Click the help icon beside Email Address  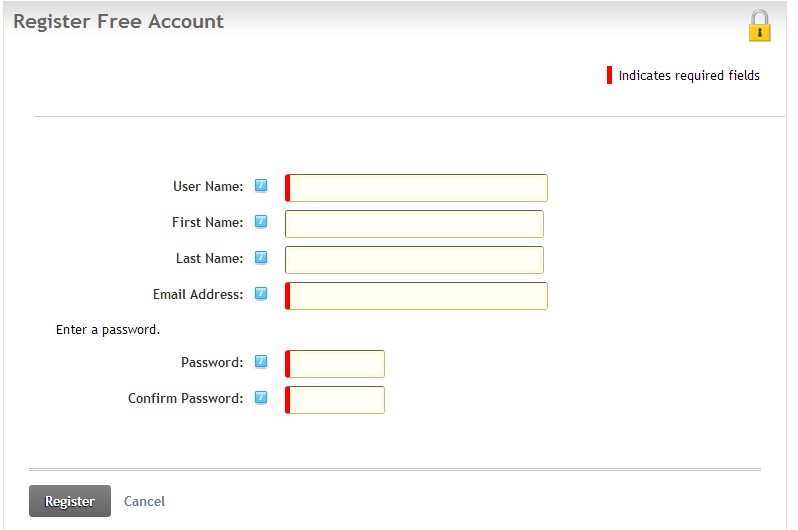261,294
